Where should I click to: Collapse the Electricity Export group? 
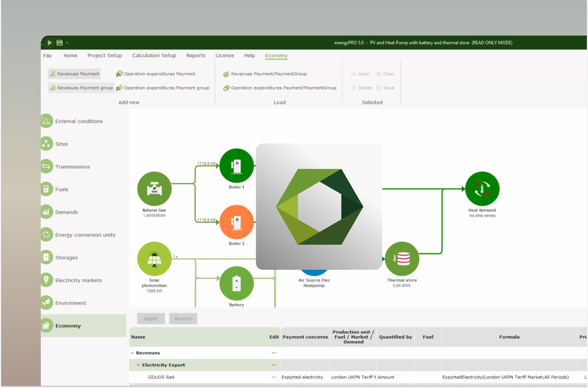click(x=138, y=365)
